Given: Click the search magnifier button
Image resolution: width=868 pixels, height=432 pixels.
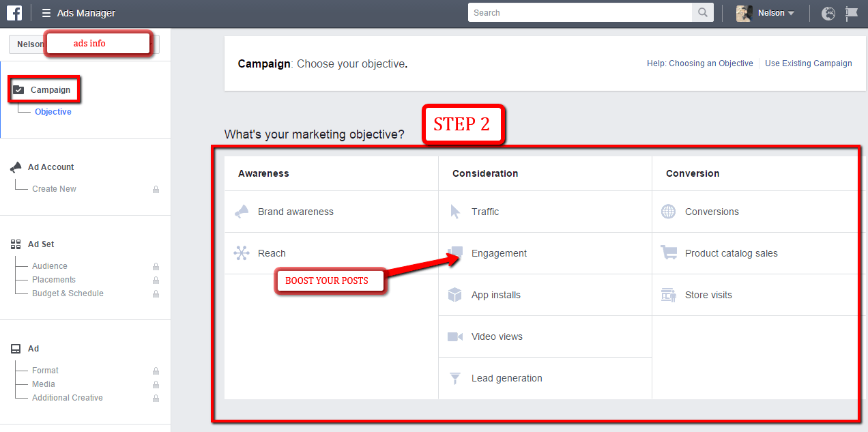Looking at the screenshot, I should [x=703, y=12].
